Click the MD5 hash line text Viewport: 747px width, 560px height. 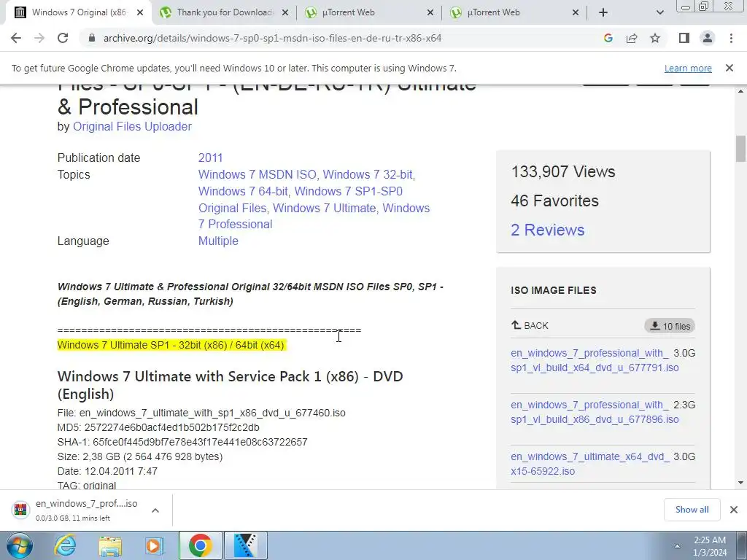pyautogui.click(x=158, y=427)
